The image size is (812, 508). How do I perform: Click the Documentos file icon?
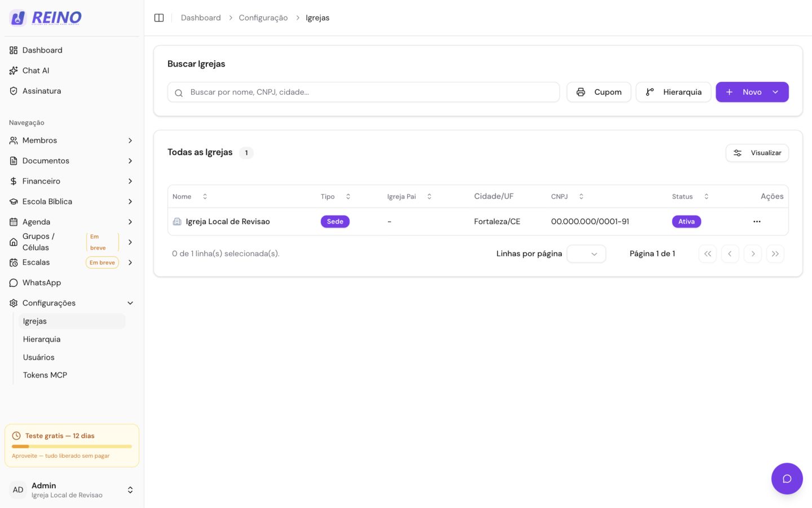coord(14,161)
